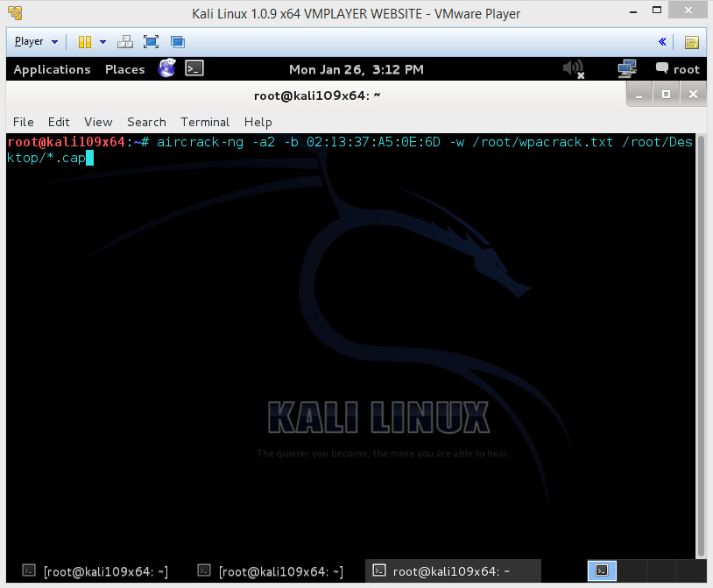Open the Player menu in VMware toolbar
The height and width of the screenshot is (588, 713).
36,42
